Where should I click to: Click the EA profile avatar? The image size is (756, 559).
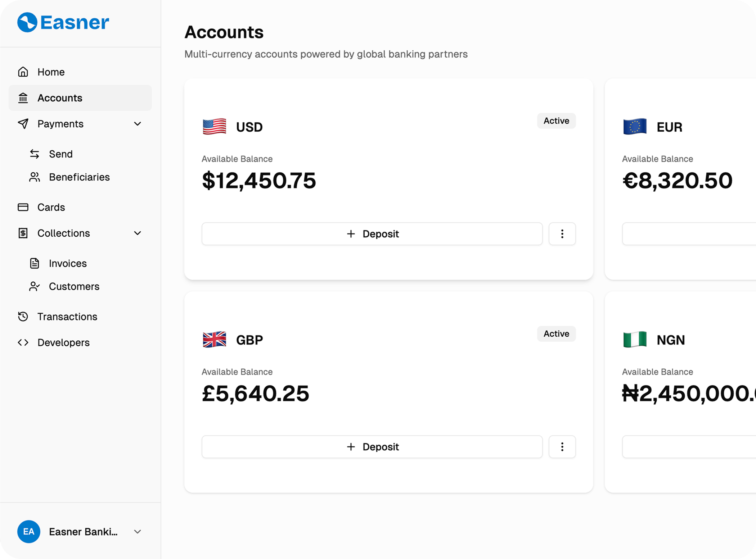pyautogui.click(x=29, y=532)
